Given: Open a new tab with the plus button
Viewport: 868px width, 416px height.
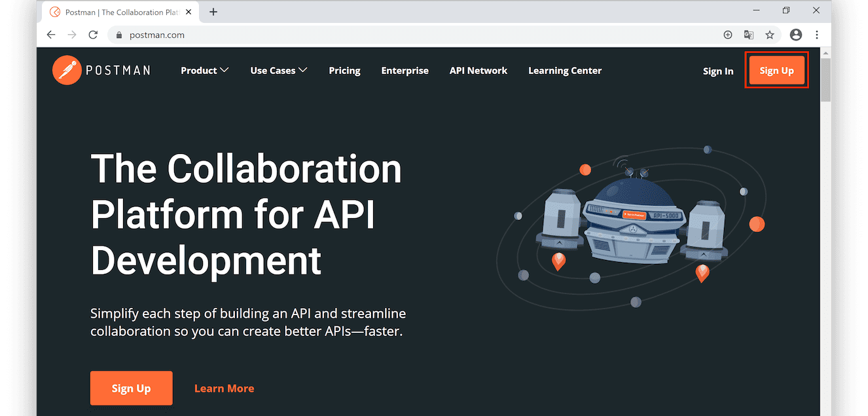Looking at the screenshot, I should click(x=213, y=12).
